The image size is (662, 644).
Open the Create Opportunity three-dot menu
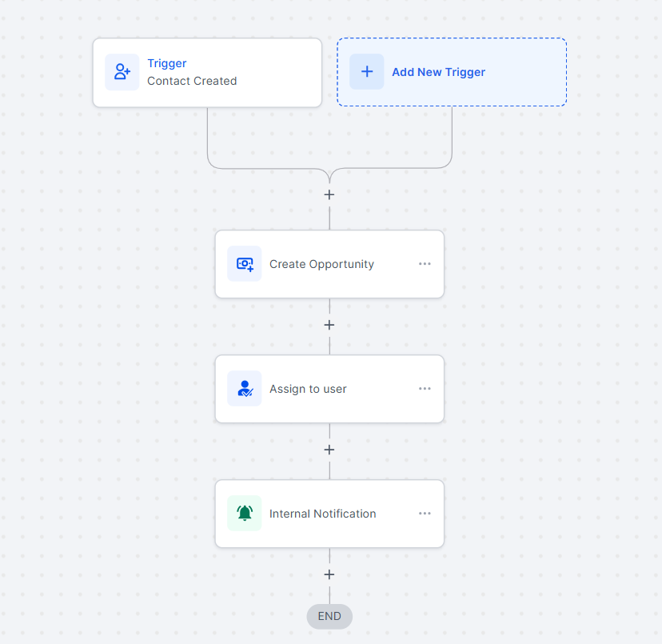tap(425, 264)
